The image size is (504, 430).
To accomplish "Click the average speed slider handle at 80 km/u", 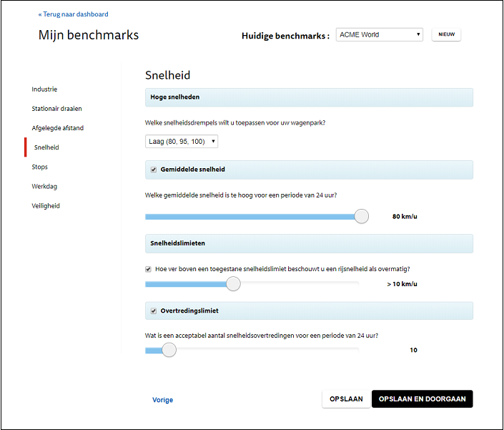I will pos(361,216).
